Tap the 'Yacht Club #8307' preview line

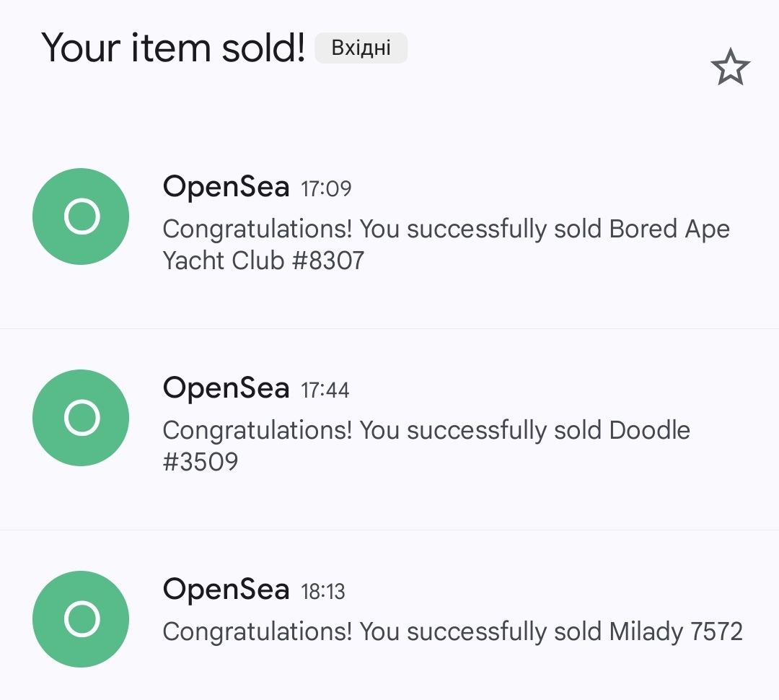(x=263, y=261)
